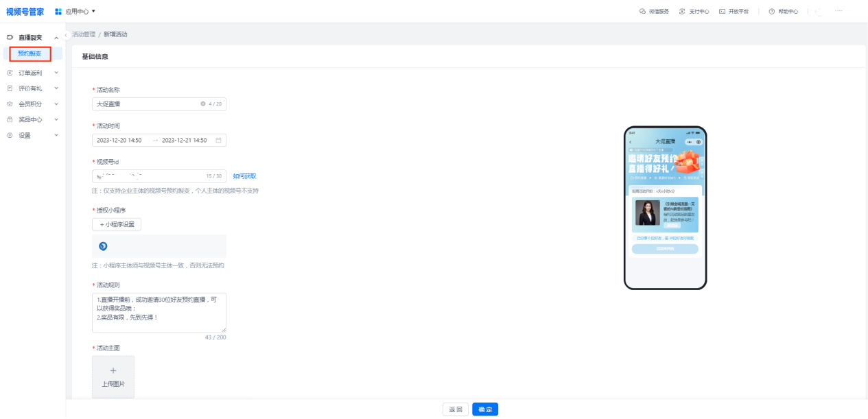Collapse the 直播裂变 sidebar menu
The image size is (868, 419).
pyautogui.click(x=56, y=37)
